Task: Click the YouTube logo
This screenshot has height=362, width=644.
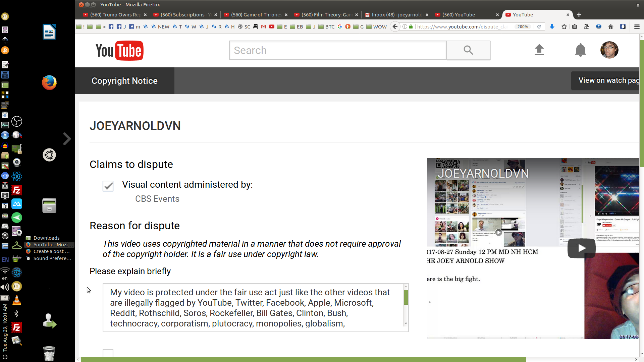Action: [x=119, y=51]
